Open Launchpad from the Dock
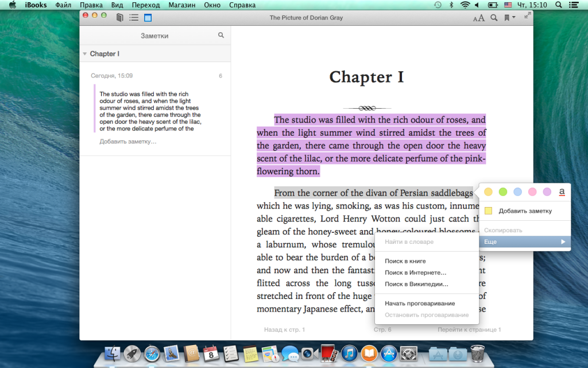This screenshot has width=588, height=368. [132, 354]
